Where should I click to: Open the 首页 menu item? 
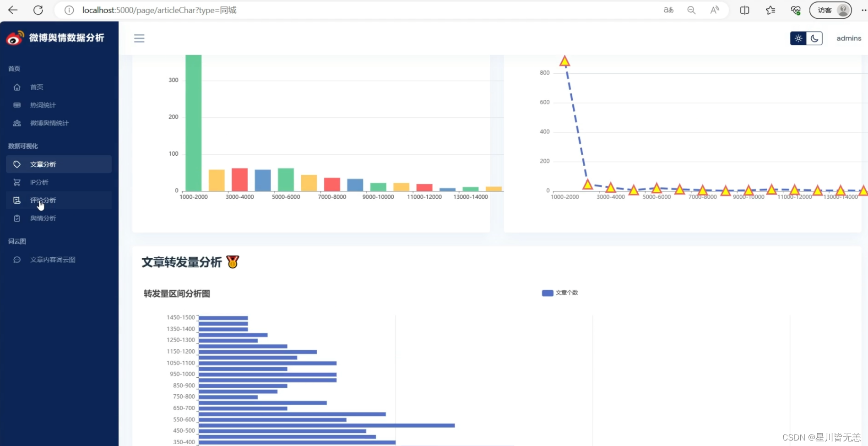[37, 87]
